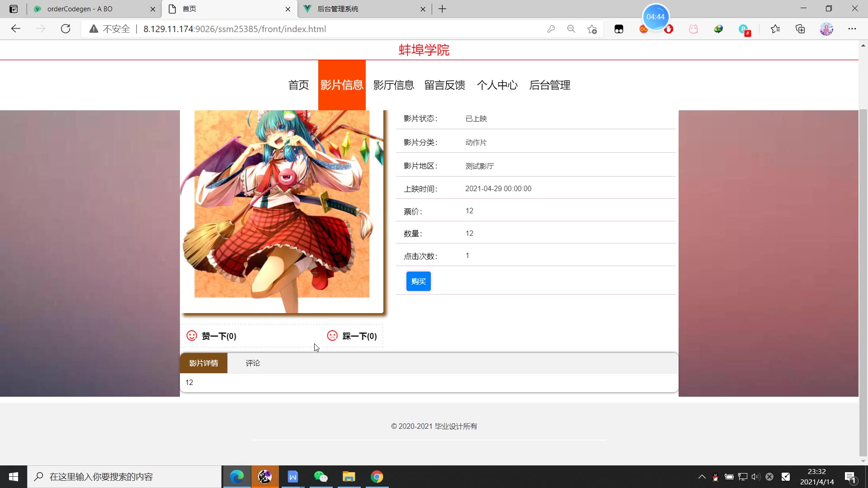Click the 已上映 status value
The width and height of the screenshot is (868, 488).
pyautogui.click(x=476, y=118)
